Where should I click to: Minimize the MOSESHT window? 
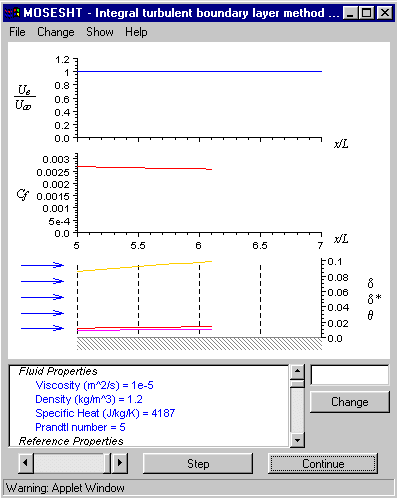pyautogui.click(x=350, y=13)
